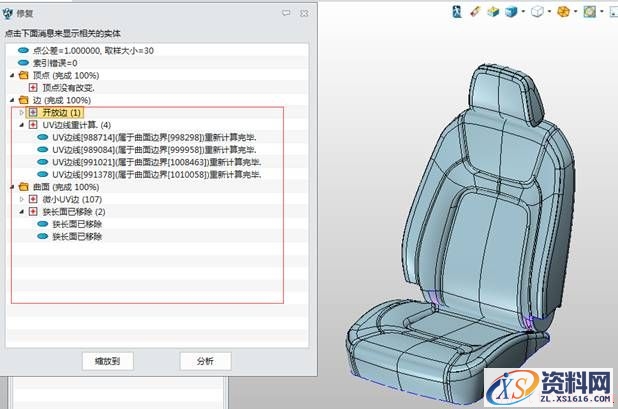Screen dimensions: 618x409
Task: Click the seat headrest in the 3D view
Action: [506, 95]
